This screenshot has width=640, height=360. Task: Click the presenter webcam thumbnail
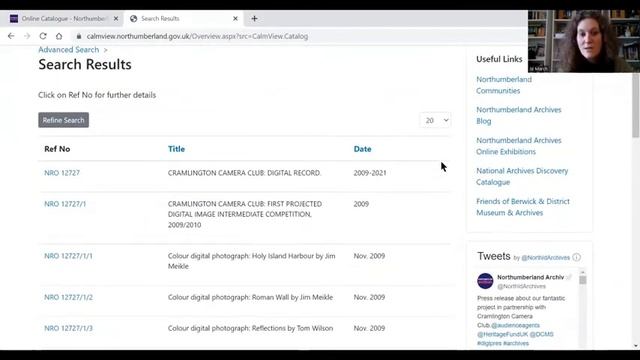tap(584, 41)
